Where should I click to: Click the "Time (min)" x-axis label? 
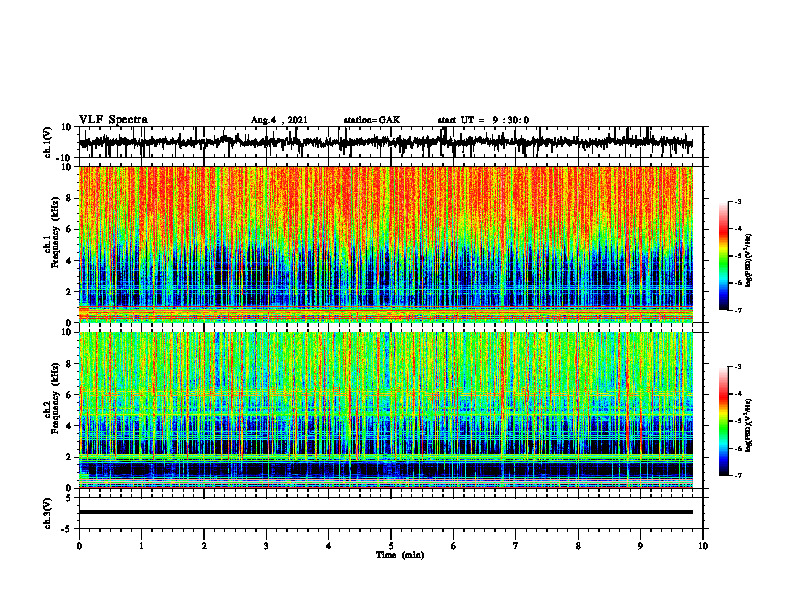tap(400, 555)
